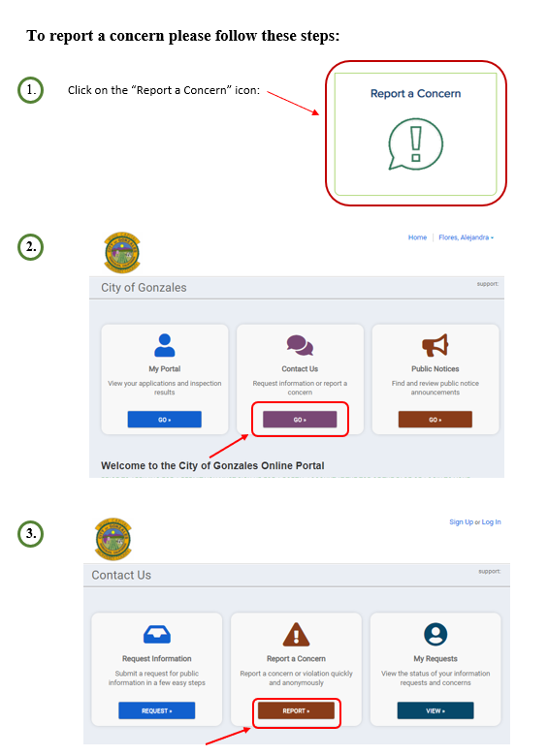Image resolution: width=548 pixels, height=756 pixels.
Task: Select the Request Information card title
Action: [x=157, y=659]
